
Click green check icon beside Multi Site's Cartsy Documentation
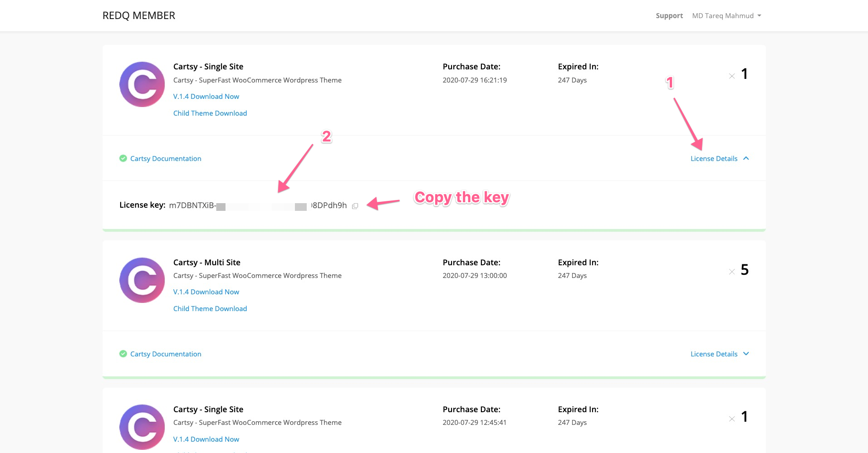click(123, 354)
